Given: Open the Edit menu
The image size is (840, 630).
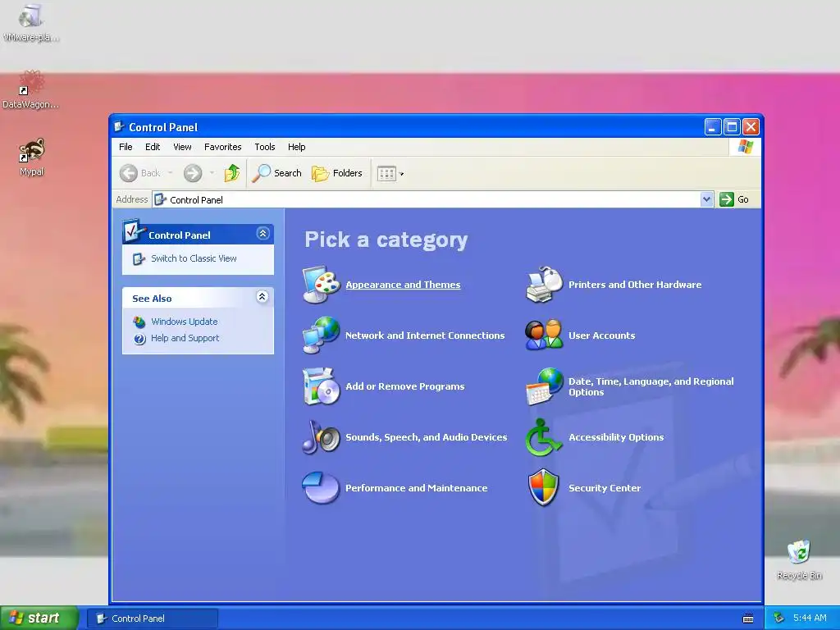Looking at the screenshot, I should point(152,147).
